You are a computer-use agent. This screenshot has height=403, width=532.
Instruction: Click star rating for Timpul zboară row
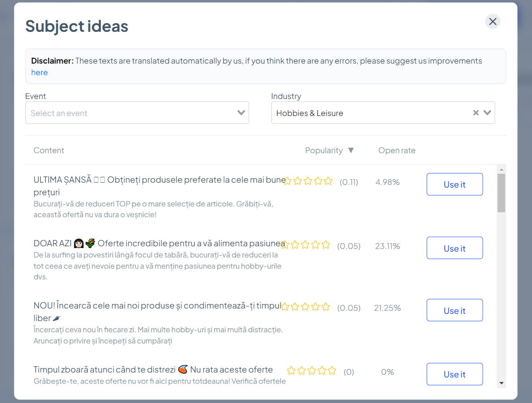(311, 371)
